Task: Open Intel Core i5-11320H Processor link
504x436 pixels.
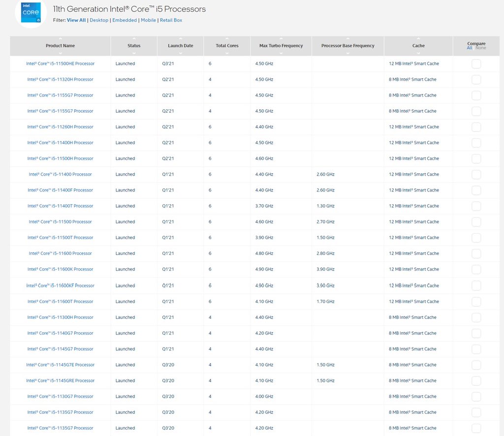Action: pyautogui.click(x=60, y=79)
